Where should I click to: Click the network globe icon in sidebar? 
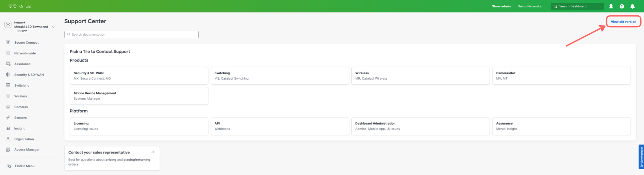pos(8,25)
